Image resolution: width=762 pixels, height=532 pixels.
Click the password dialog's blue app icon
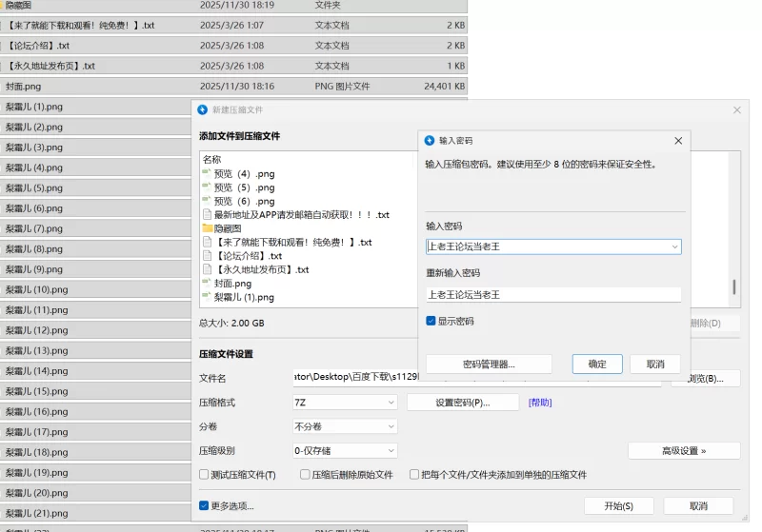(430, 140)
